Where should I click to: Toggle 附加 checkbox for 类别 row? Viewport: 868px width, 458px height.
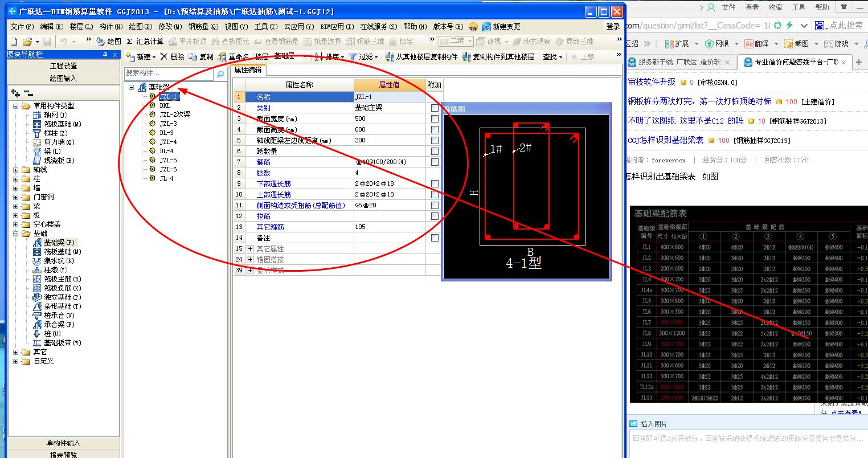[x=435, y=108]
